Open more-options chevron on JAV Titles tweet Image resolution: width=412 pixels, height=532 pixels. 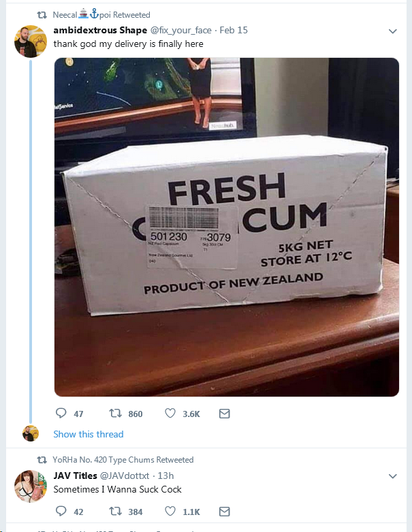click(x=392, y=476)
